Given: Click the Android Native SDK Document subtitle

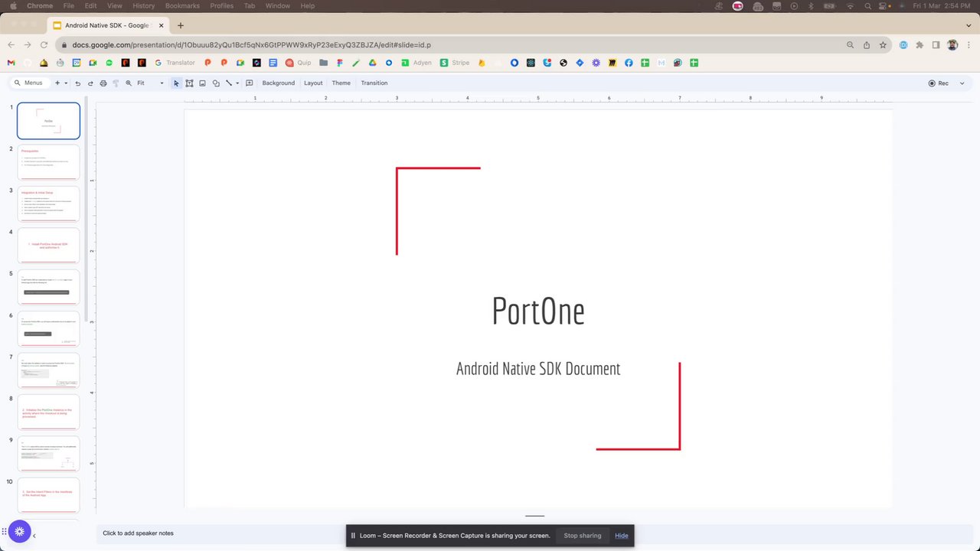Looking at the screenshot, I should 538,369.
